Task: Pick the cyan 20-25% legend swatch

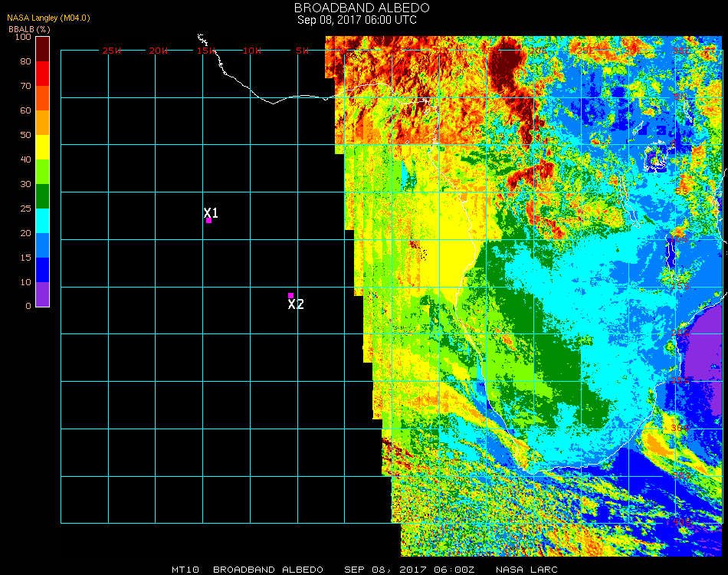Action: (x=43, y=221)
